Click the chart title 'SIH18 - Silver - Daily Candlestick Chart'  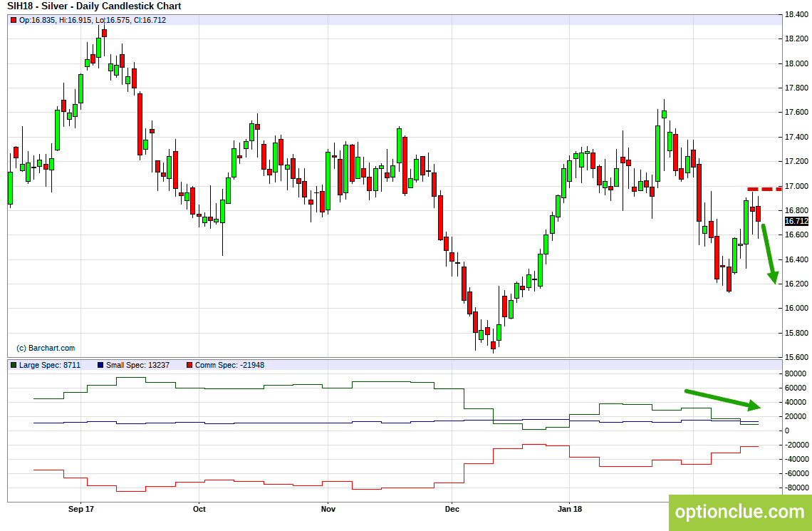point(94,6)
